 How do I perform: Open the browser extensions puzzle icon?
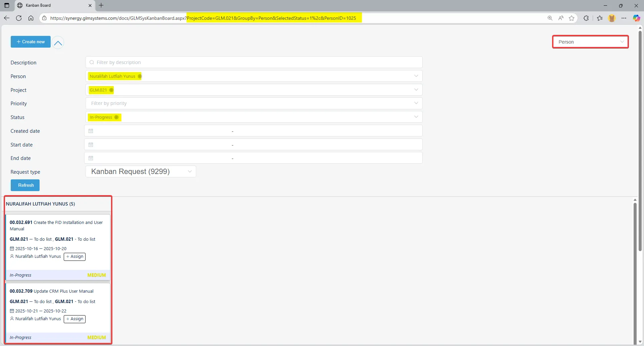pyautogui.click(x=586, y=18)
